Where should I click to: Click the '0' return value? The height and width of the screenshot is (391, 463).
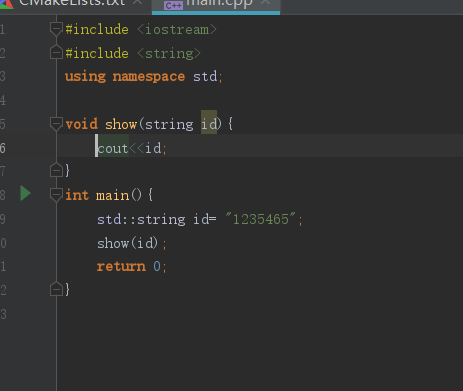coord(157,266)
